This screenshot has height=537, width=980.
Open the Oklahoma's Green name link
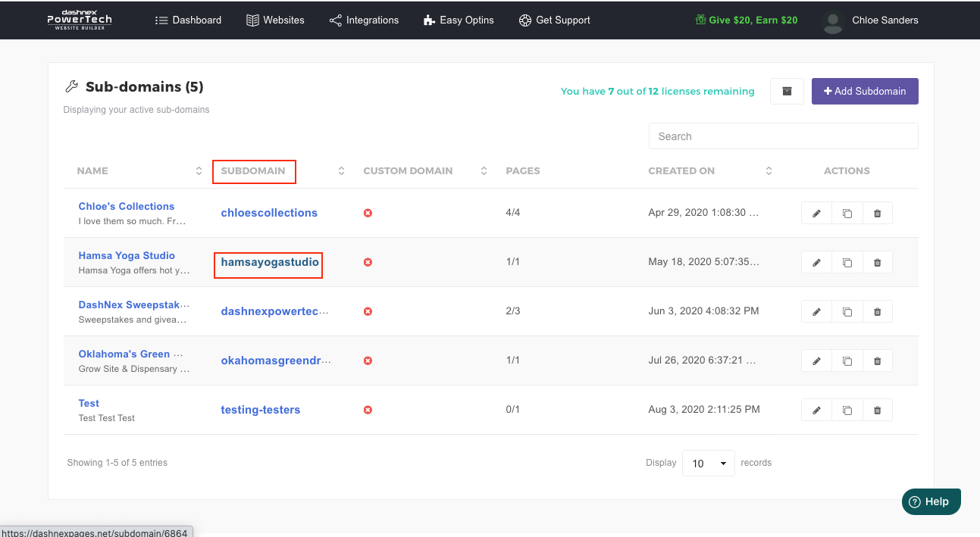[x=130, y=354]
